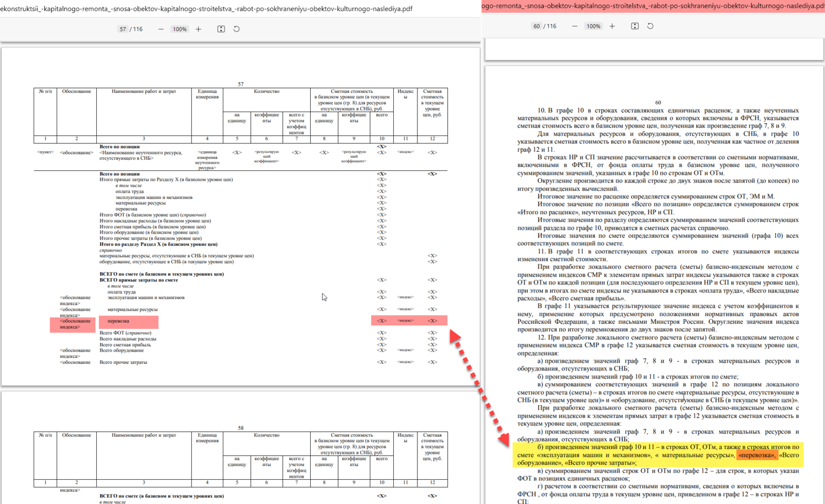This screenshot has height=504, width=825.
Task: Click 'Наименование работ и затрат' header on page 57
Action: coord(144,91)
